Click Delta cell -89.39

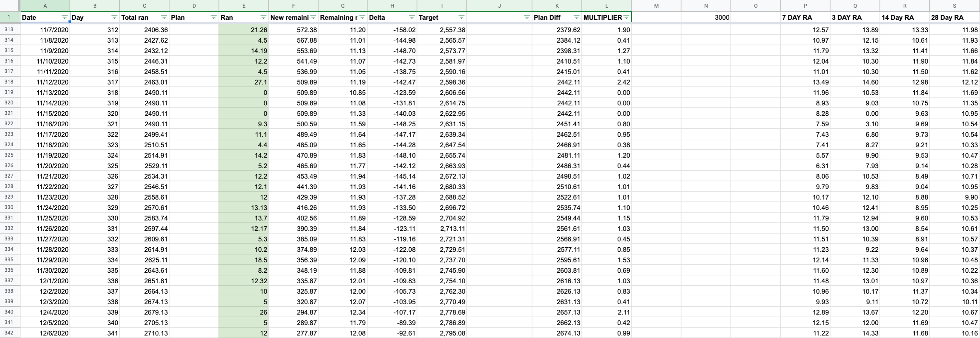click(x=392, y=323)
